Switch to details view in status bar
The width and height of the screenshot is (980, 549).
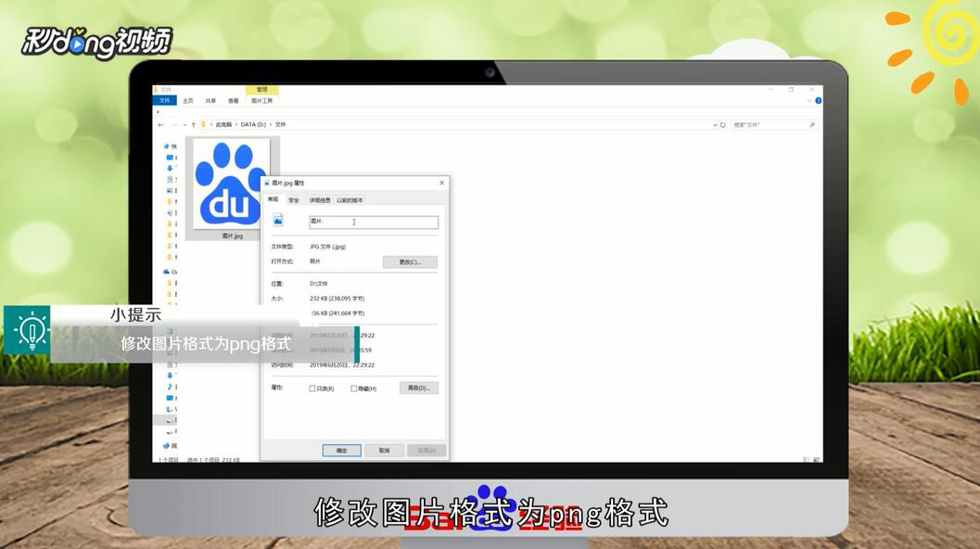point(807,460)
